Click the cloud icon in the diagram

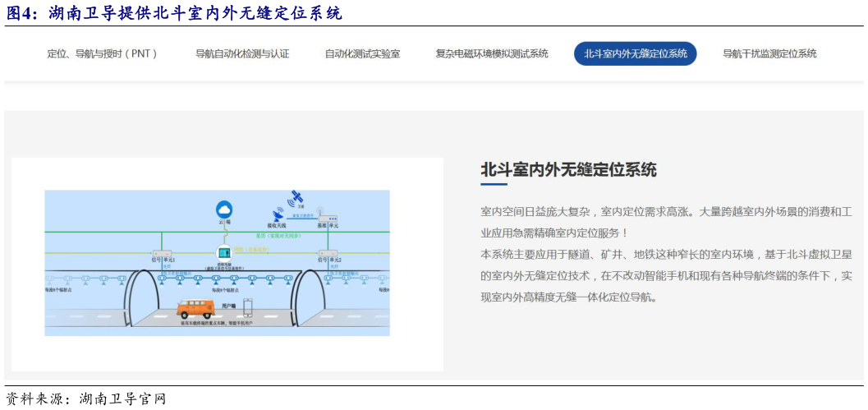[224, 209]
